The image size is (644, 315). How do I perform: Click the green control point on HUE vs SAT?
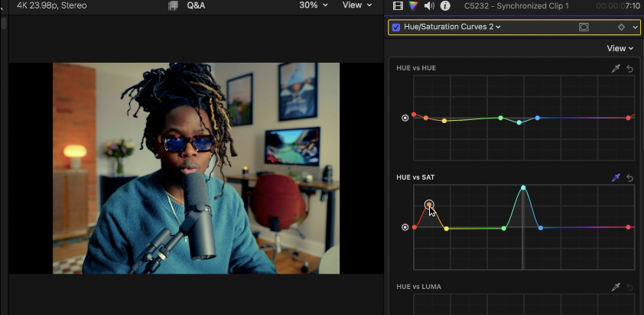(x=504, y=228)
